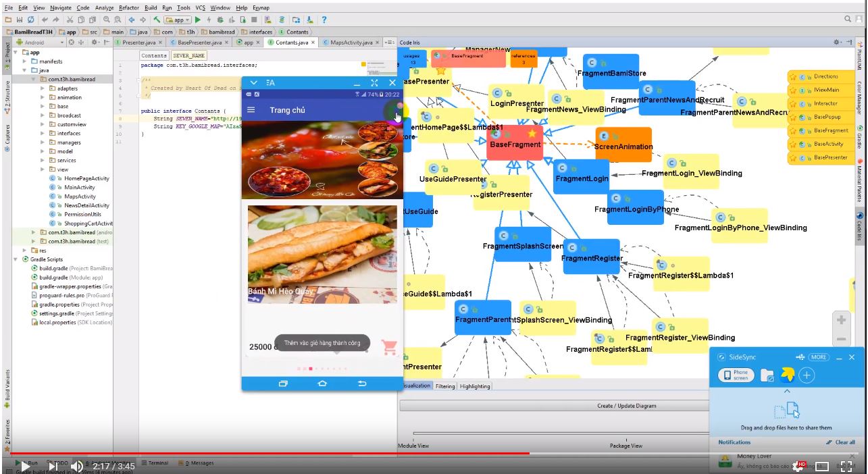868x474 pixels.
Task: Open the VCS menu
Action: click(x=200, y=7)
